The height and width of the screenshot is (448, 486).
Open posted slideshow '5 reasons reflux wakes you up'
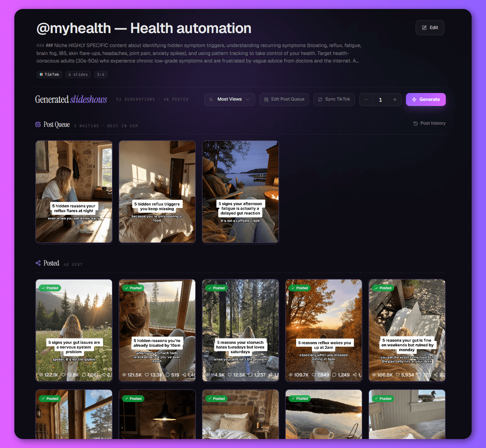324,330
